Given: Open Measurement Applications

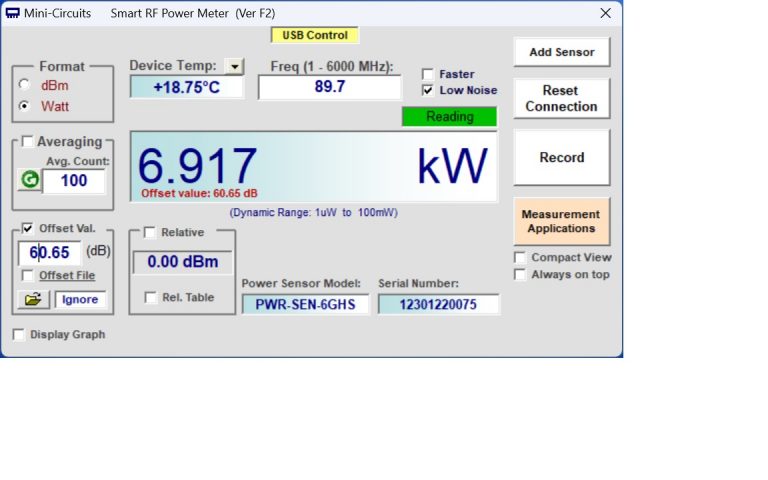Looking at the screenshot, I should [x=561, y=221].
